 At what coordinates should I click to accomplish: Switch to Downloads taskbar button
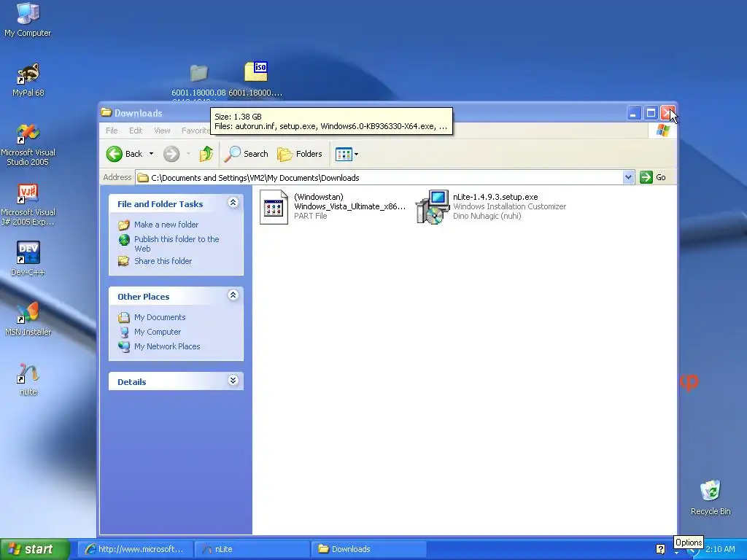coord(368,549)
